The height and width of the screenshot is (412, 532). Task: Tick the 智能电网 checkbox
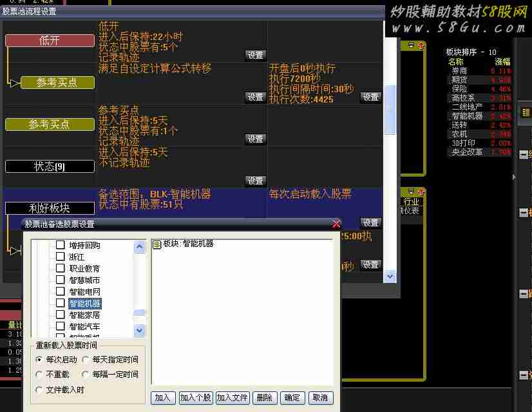tap(60, 291)
